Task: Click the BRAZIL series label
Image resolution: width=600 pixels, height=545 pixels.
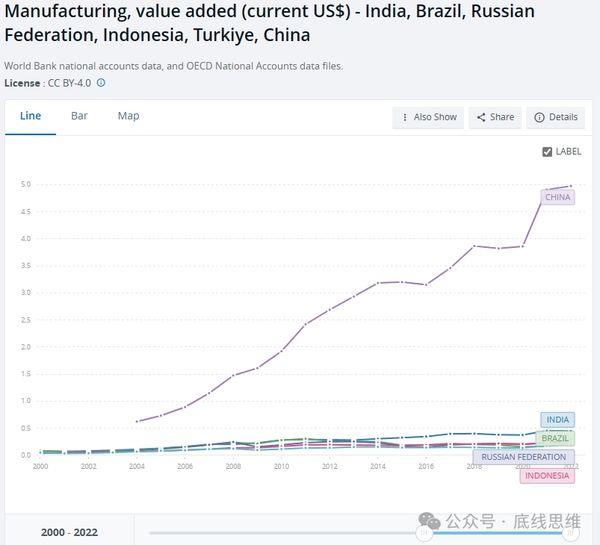Action: [556, 438]
